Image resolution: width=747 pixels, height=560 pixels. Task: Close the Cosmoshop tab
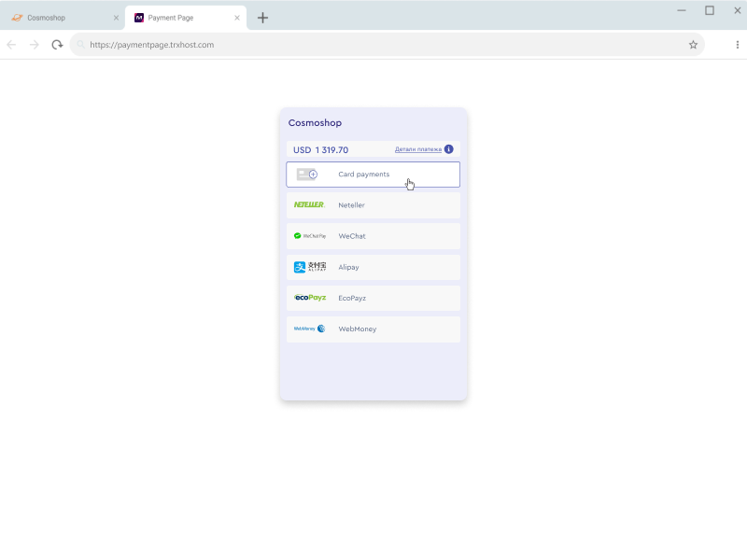(116, 18)
